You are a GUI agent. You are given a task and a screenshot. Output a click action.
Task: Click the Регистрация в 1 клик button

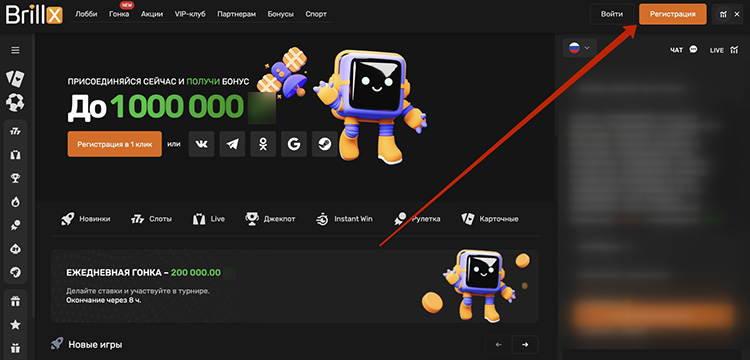click(115, 144)
